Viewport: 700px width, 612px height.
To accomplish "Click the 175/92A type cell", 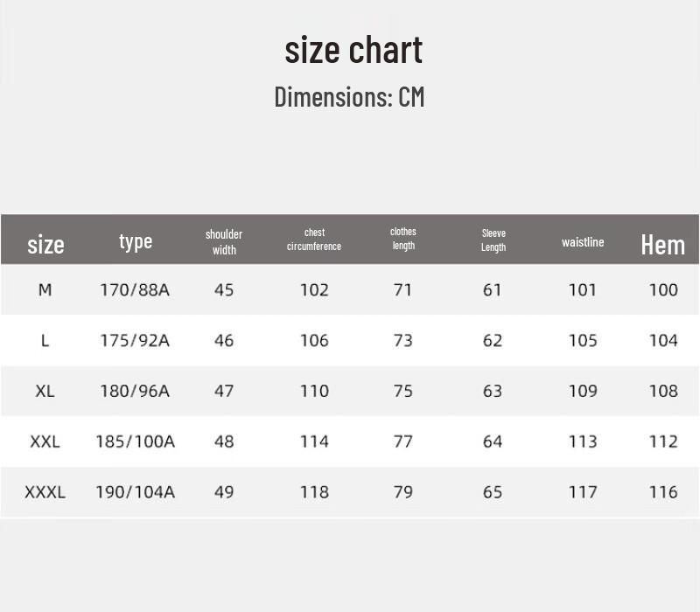I will (135, 341).
